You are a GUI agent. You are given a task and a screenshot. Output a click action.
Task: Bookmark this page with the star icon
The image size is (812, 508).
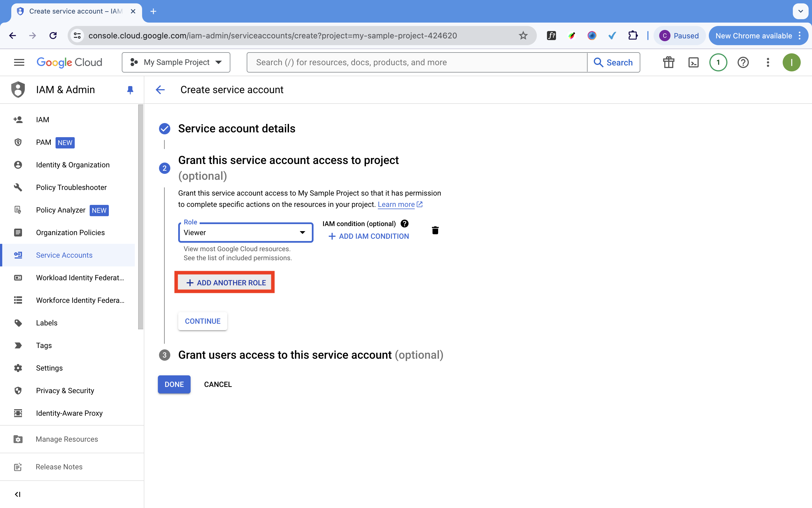[523, 36]
